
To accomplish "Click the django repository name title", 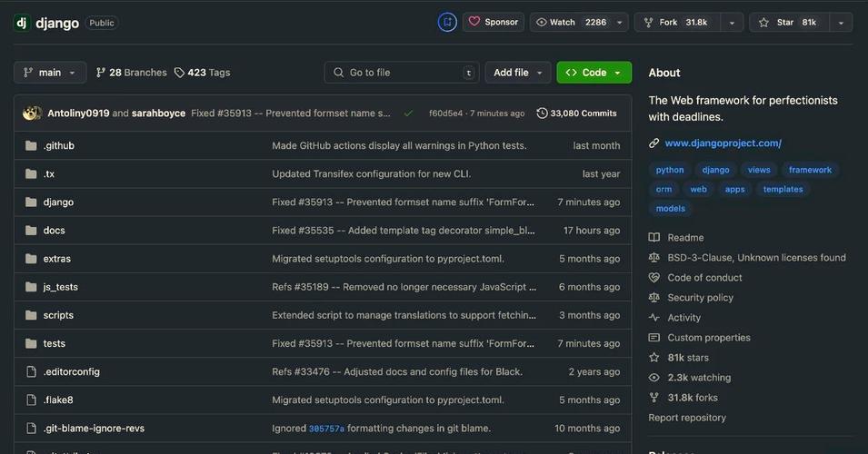I will (57, 23).
